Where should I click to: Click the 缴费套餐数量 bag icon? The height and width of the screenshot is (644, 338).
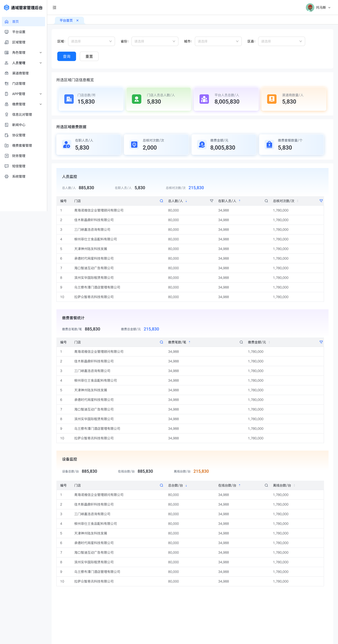pyautogui.click(x=269, y=144)
